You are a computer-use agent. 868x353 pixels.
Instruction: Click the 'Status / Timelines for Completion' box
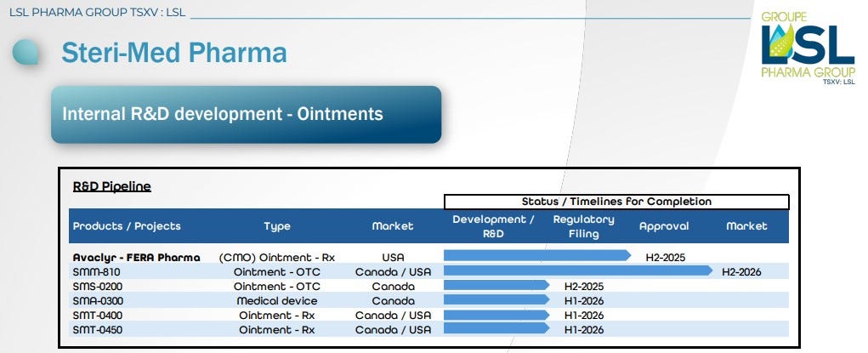616,202
